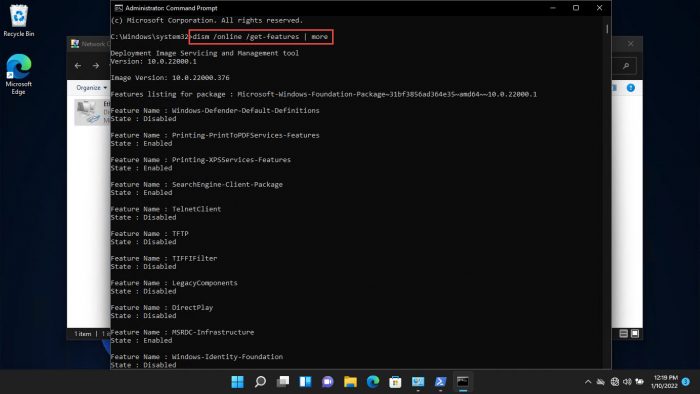This screenshot has height=394, width=700.
Task: Switch to the PowerShell taskbar icon
Action: [440, 382]
